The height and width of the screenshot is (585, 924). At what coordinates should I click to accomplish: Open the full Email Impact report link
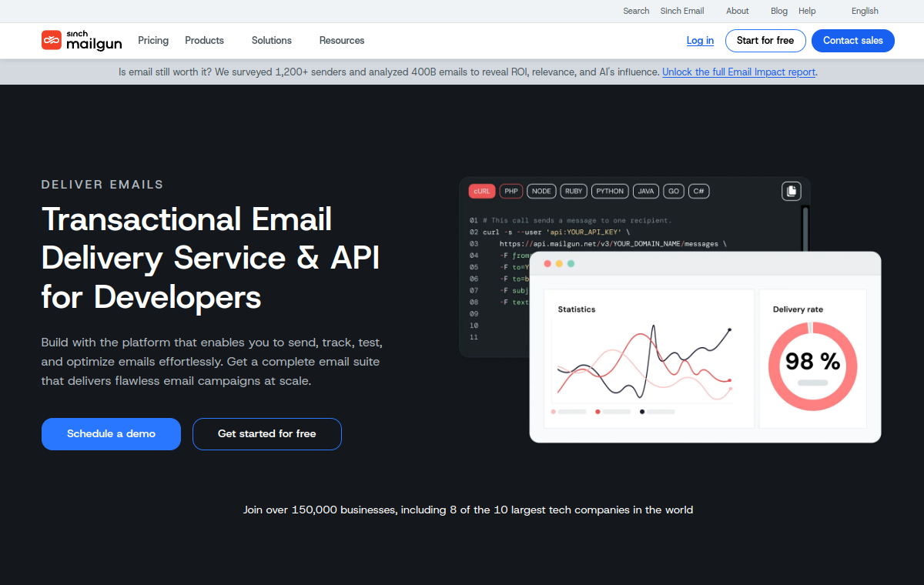pos(738,72)
